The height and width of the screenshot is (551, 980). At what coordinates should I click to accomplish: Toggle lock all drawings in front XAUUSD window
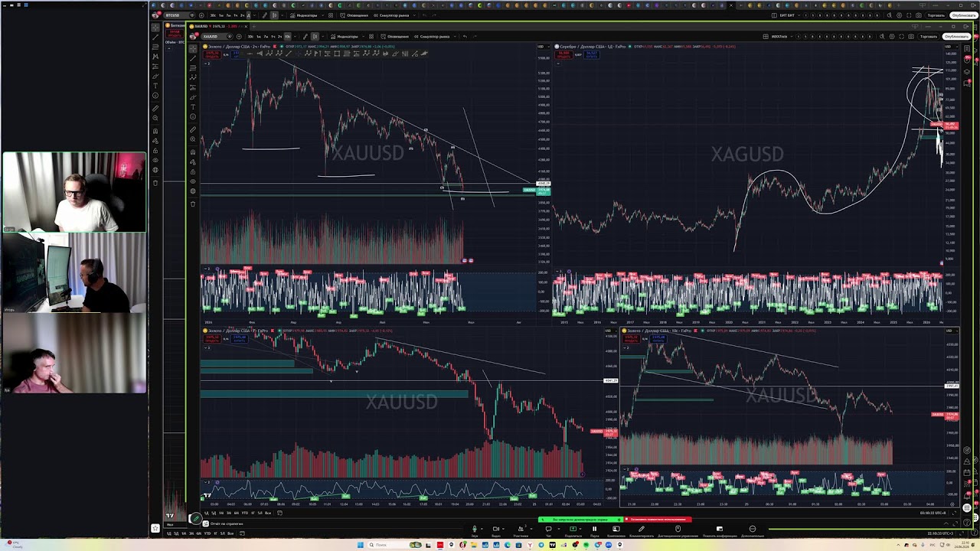point(193,171)
